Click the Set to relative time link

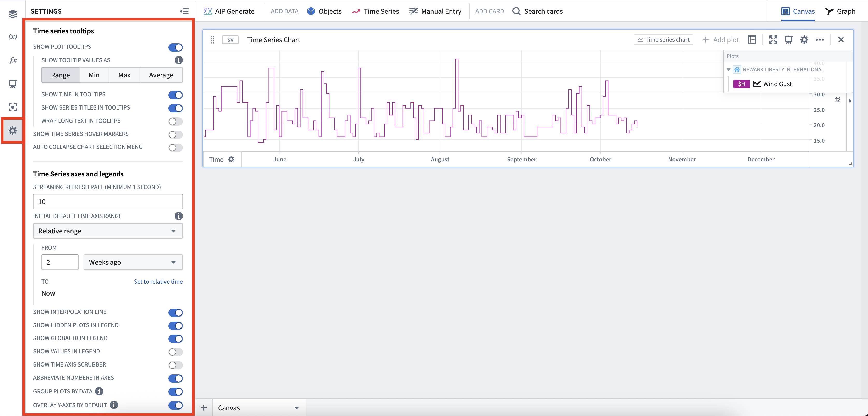pos(158,282)
